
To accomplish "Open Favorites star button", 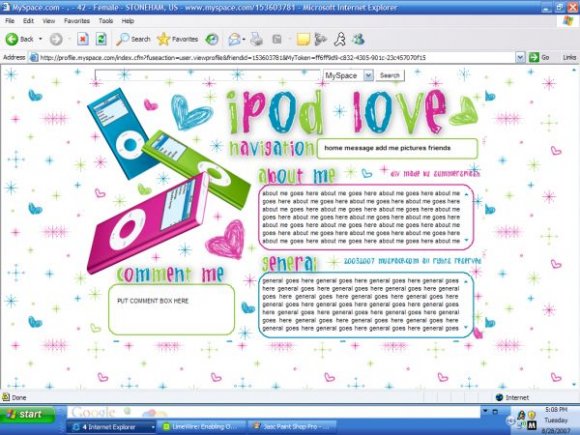I will click(x=178, y=39).
